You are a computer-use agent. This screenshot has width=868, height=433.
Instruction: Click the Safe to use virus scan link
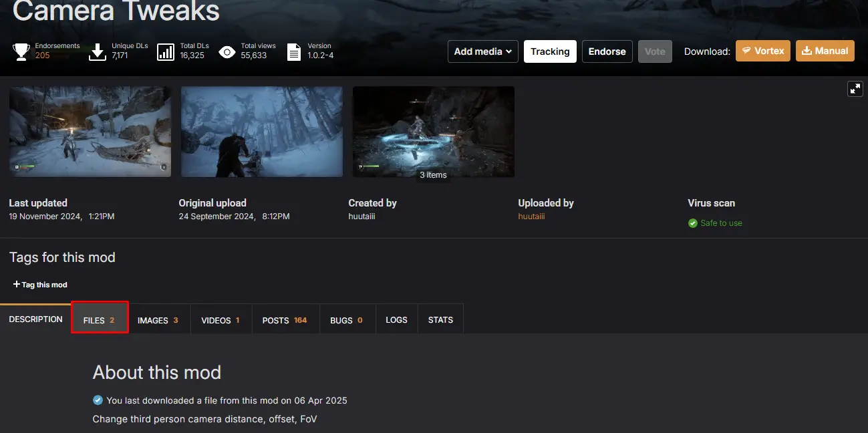721,223
